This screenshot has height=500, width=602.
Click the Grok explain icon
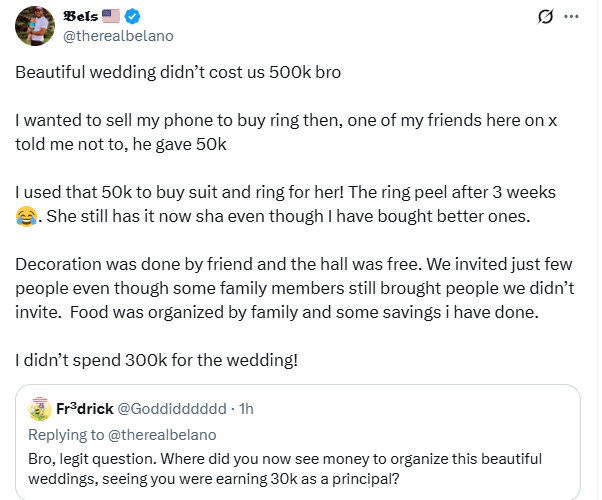point(546,16)
